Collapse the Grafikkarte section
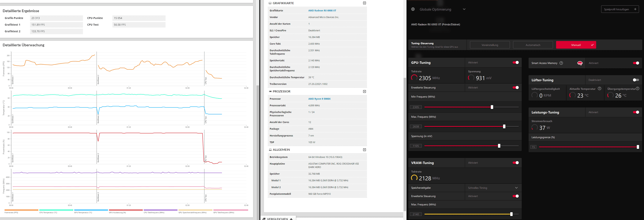 click(x=365, y=3)
